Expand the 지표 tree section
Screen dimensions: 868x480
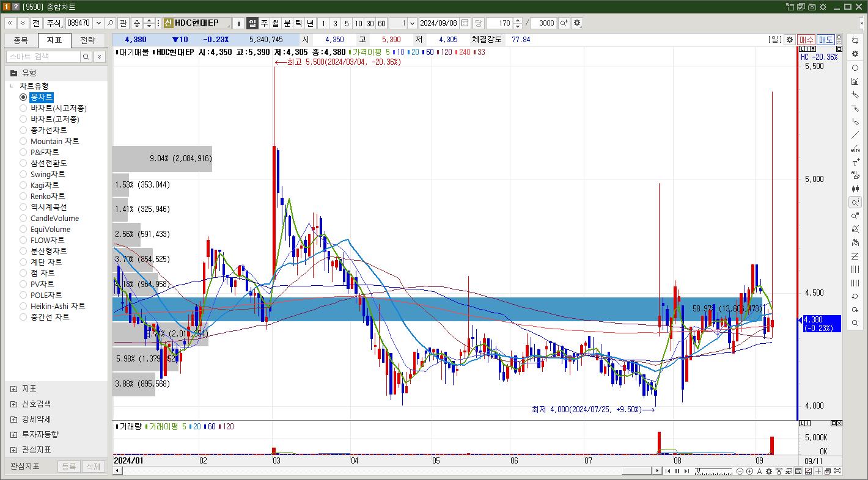(x=14, y=388)
